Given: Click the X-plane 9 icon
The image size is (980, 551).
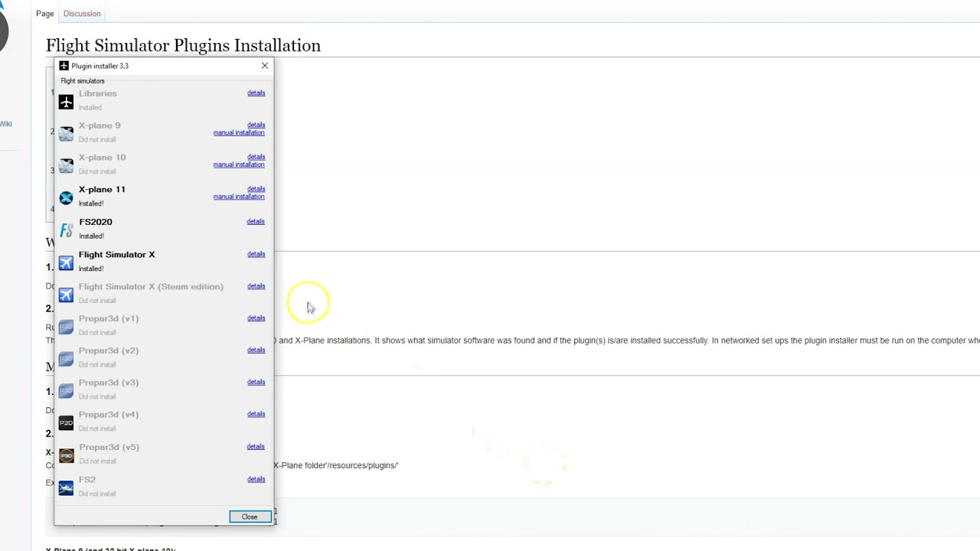Looking at the screenshot, I should pos(66,134).
